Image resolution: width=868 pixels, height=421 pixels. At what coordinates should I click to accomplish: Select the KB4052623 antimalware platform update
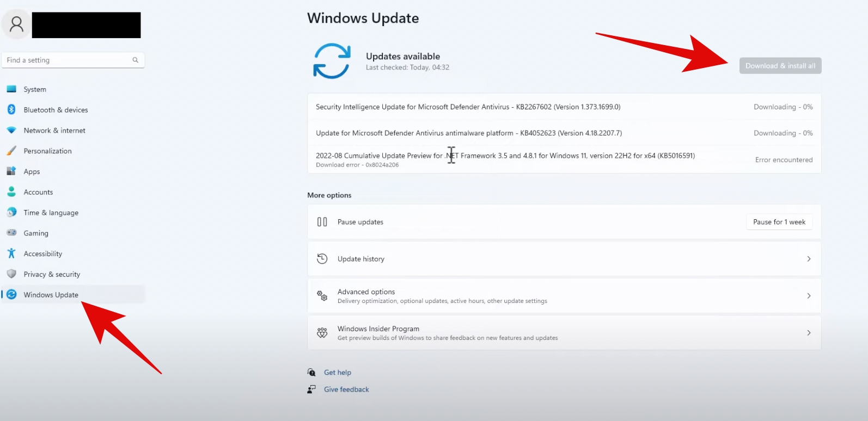pyautogui.click(x=564, y=133)
